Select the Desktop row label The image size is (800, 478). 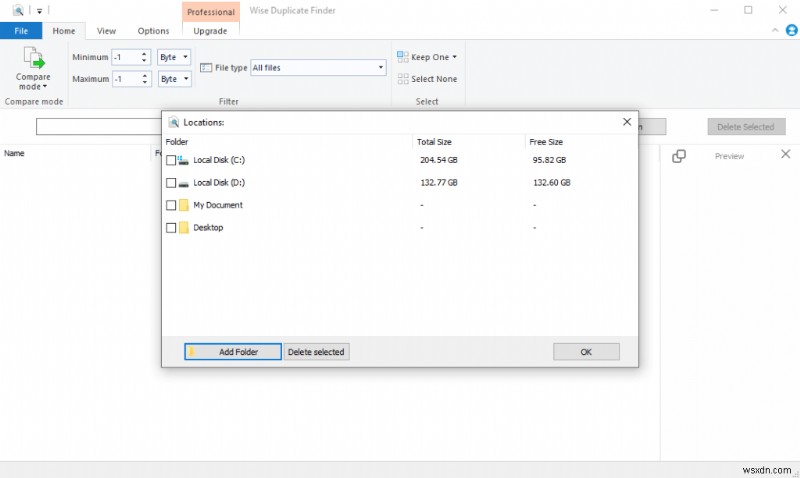click(208, 228)
